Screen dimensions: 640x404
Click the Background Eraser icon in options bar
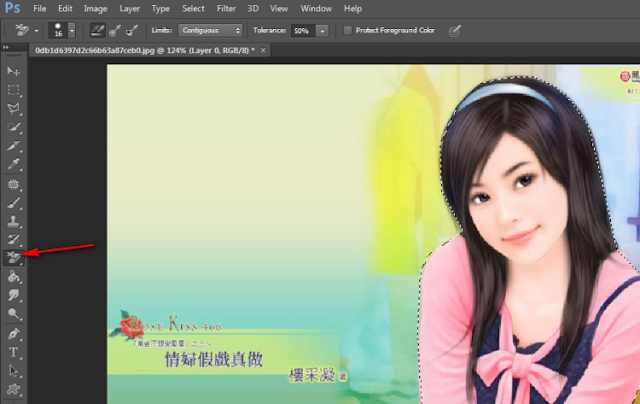22,30
